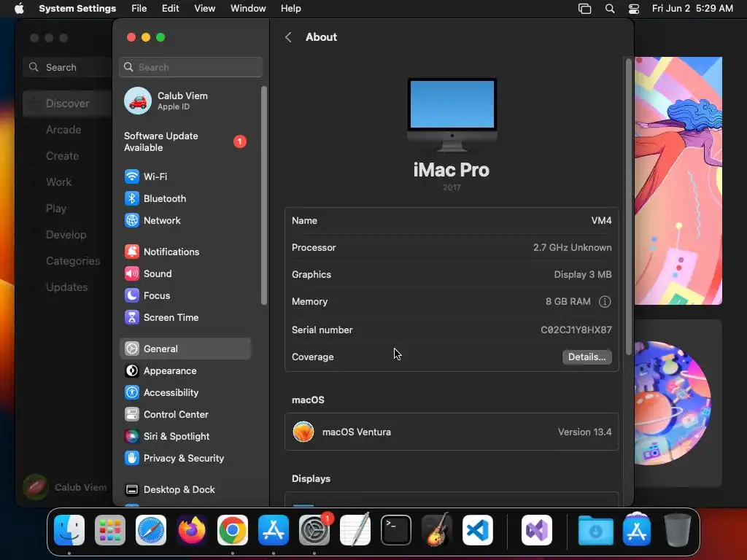Select Develop in App Store window

pos(66,234)
